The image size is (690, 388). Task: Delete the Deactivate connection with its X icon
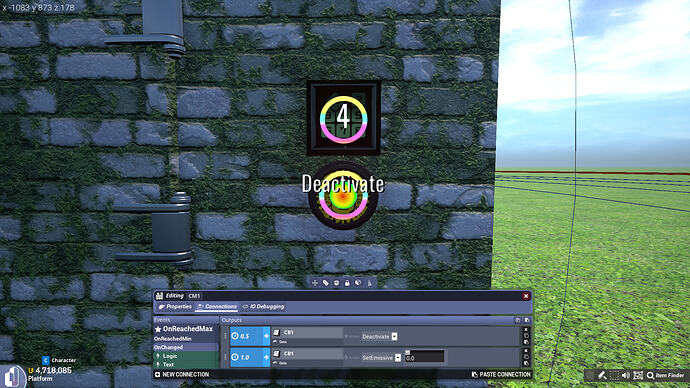[526, 329]
